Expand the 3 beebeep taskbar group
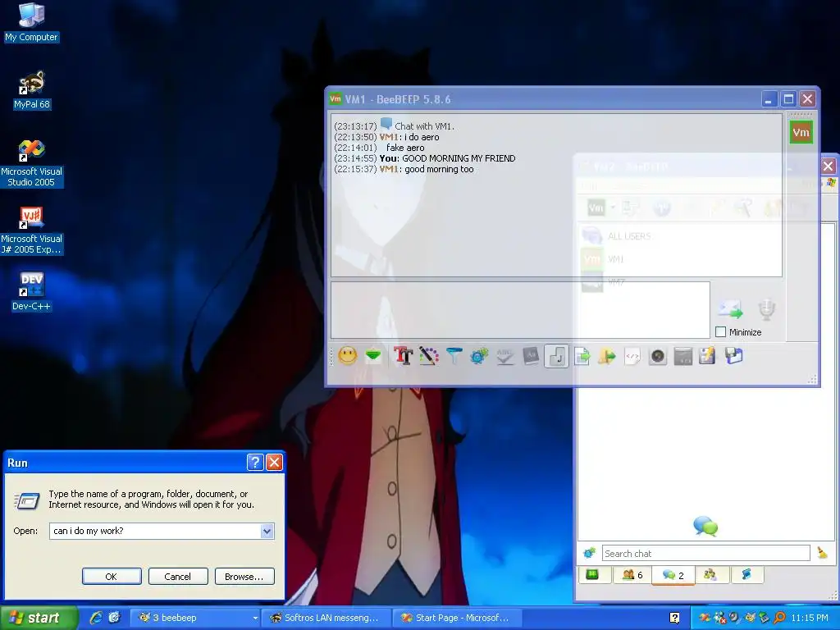840x630 pixels. (195, 618)
